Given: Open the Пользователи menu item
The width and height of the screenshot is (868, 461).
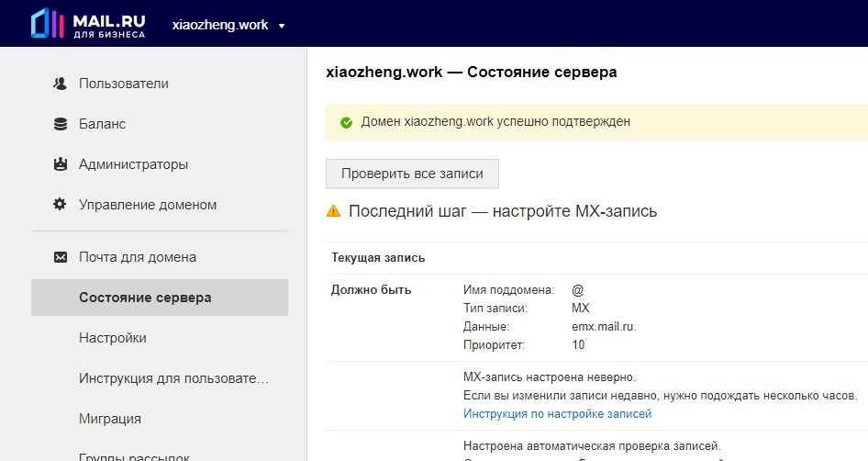Looking at the screenshot, I should 124,84.
